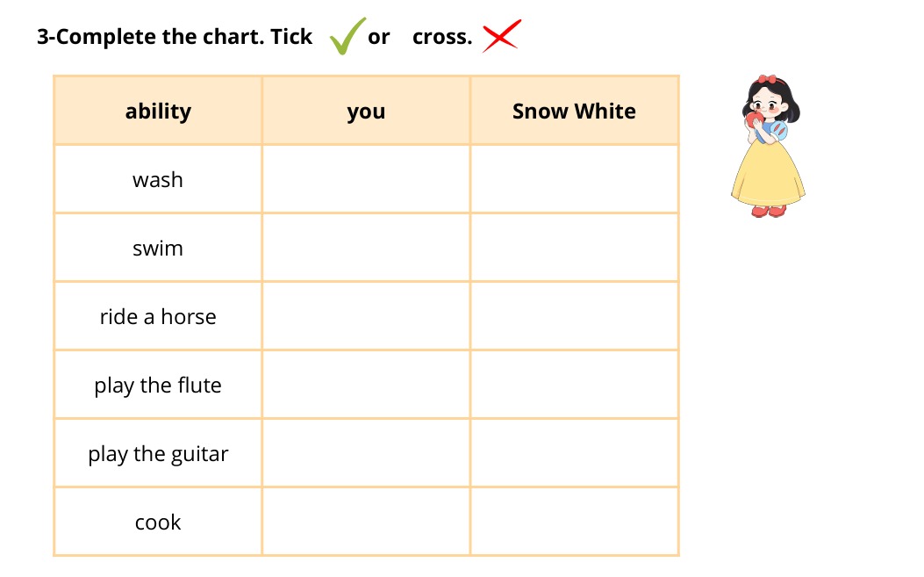Click the Snow White cell for wash
This screenshot has height=577, width=924.
[x=575, y=179]
